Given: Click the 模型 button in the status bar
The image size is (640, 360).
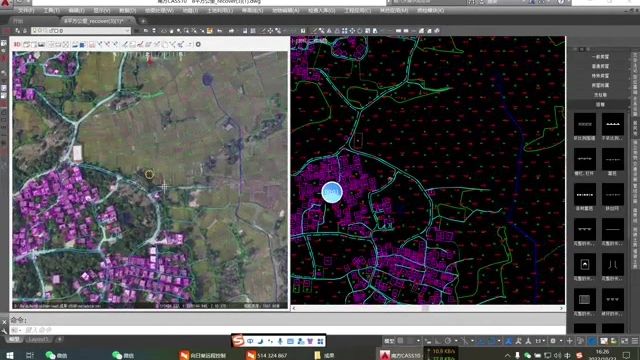Looking at the screenshot, I should pyautogui.click(x=389, y=341).
